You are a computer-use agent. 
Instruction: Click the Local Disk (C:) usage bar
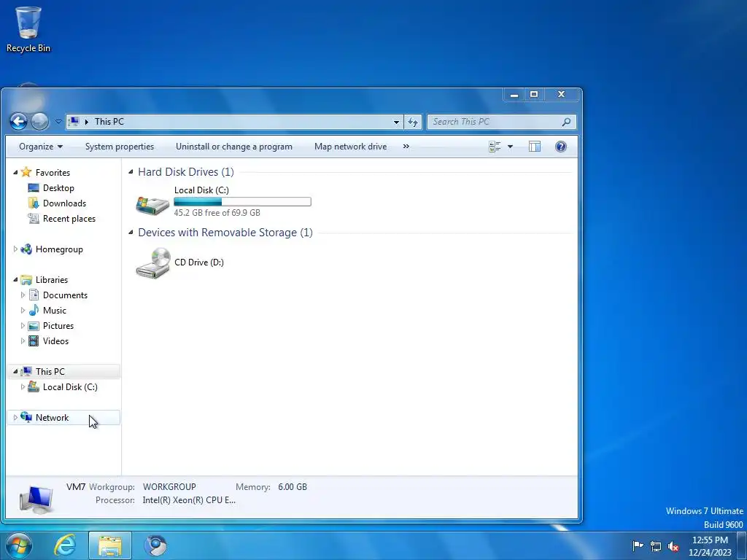tap(242, 202)
